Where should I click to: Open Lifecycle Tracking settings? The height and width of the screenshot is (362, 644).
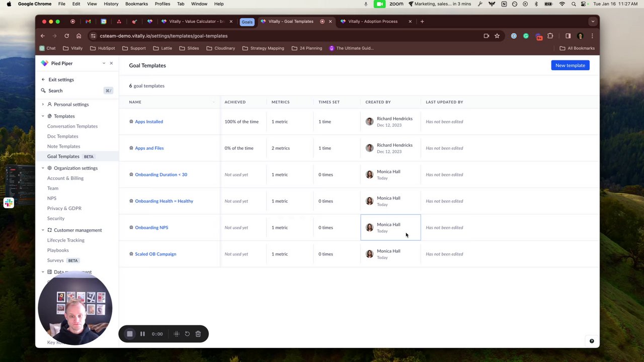click(x=66, y=240)
